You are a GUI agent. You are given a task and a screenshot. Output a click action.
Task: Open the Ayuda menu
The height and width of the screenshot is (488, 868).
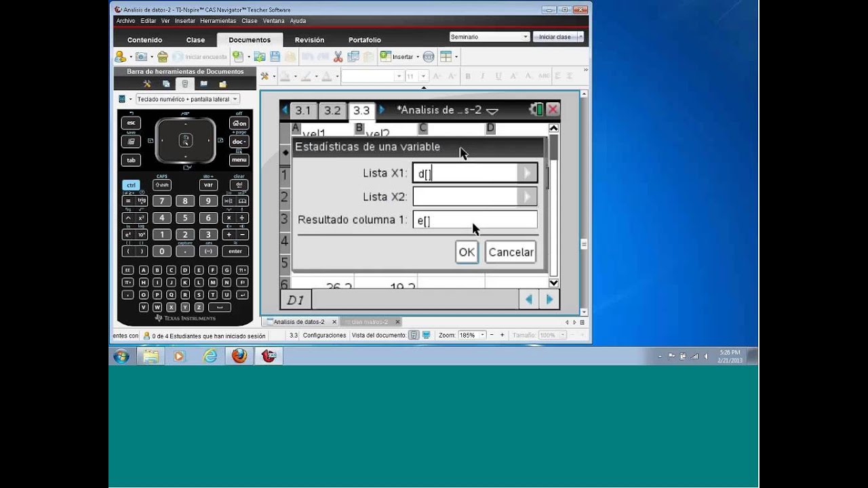[x=298, y=21]
